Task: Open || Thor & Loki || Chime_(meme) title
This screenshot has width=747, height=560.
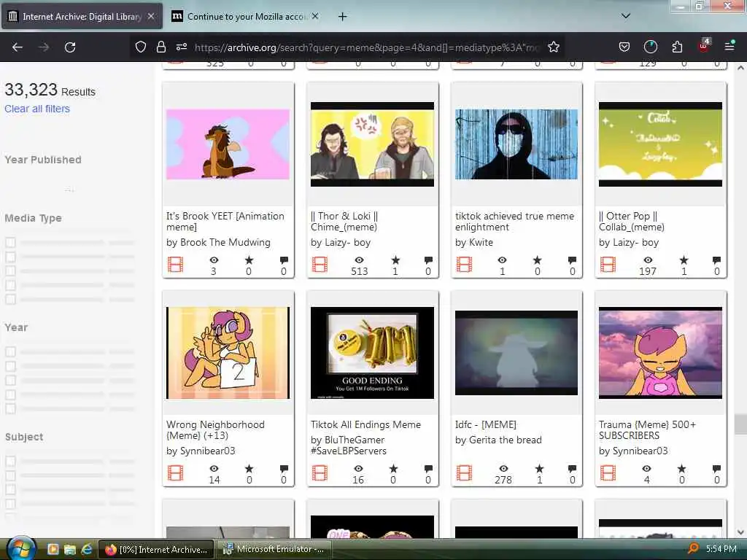Action: (x=344, y=222)
